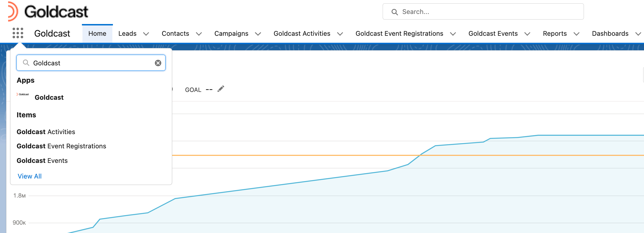
Task: Click the 1.8M axis label
Action: pyautogui.click(x=19, y=196)
